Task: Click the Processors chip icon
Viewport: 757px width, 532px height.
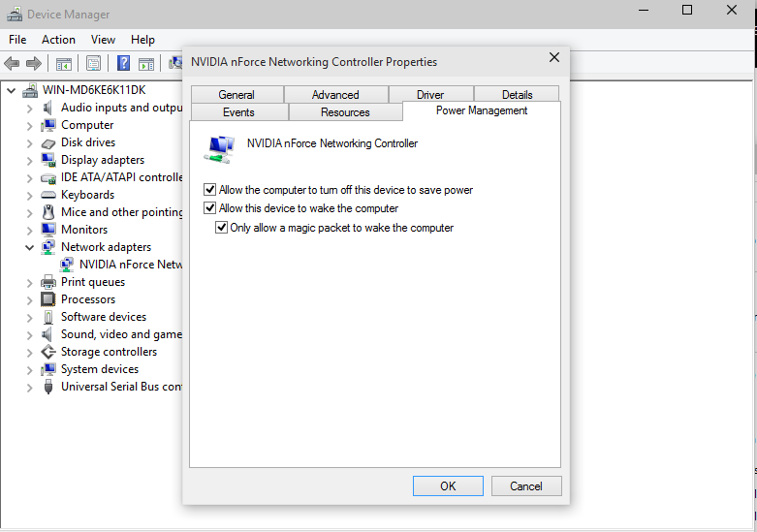Action: [48, 299]
